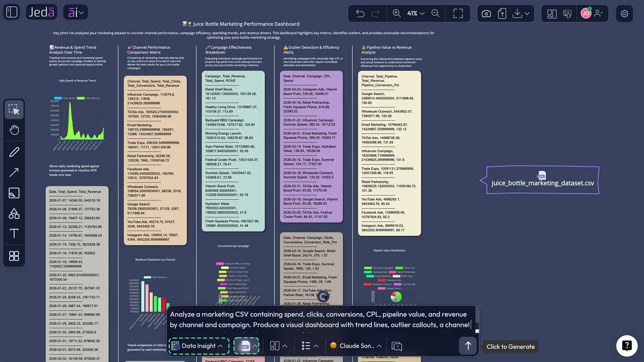Open the help question mark button

tap(627, 346)
